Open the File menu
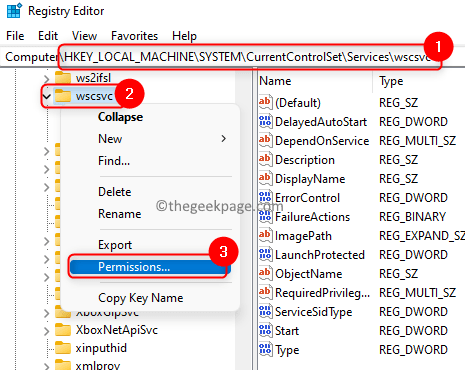Viewport: 465px width, 370px height. [x=15, y=36]
